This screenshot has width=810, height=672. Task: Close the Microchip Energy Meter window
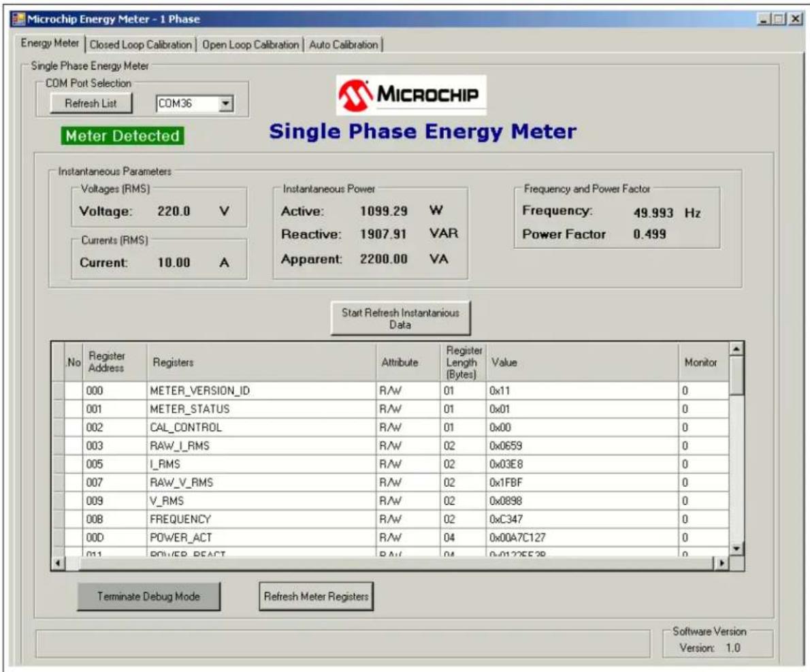pos(796,20)
